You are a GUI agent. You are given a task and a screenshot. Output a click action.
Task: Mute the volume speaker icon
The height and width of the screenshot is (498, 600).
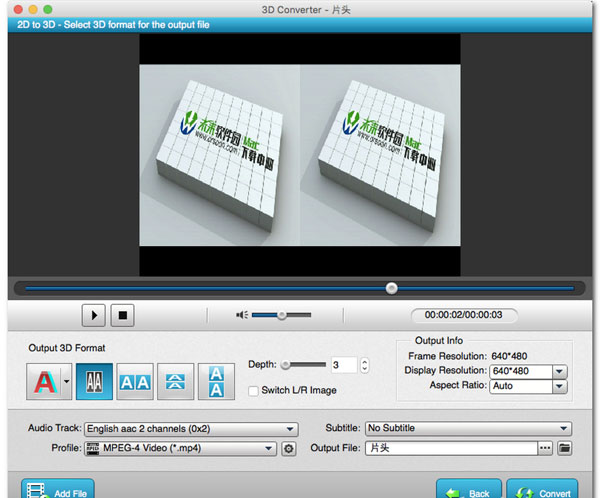pyautogui.click(x=242, y=315)
